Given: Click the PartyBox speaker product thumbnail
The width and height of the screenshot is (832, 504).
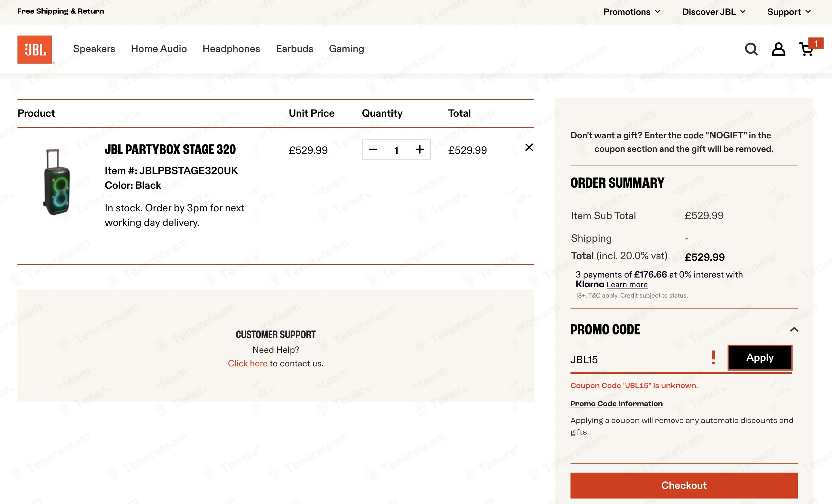Looking at the screenshot, I should (57, 182).
